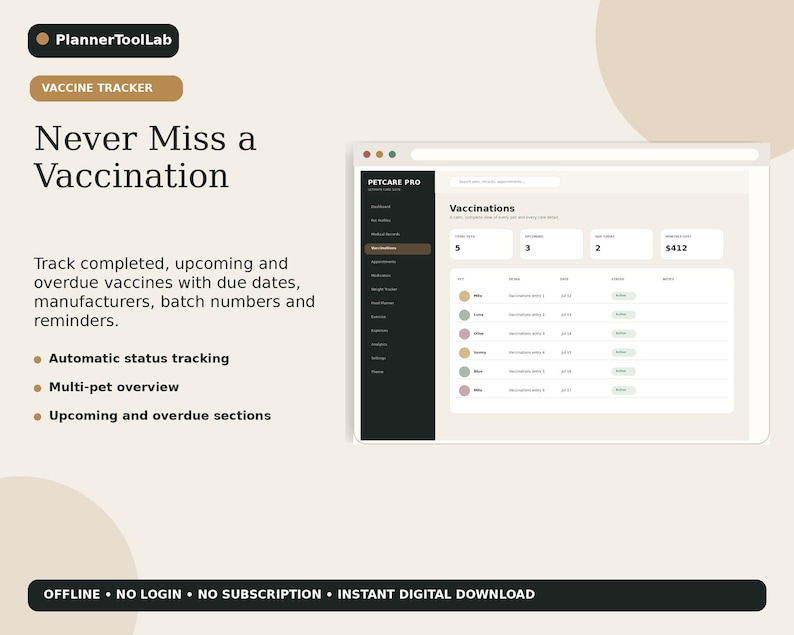794x635 pixels.
Task: Click the yellow window dot in mockup
Action: point(379,154)
